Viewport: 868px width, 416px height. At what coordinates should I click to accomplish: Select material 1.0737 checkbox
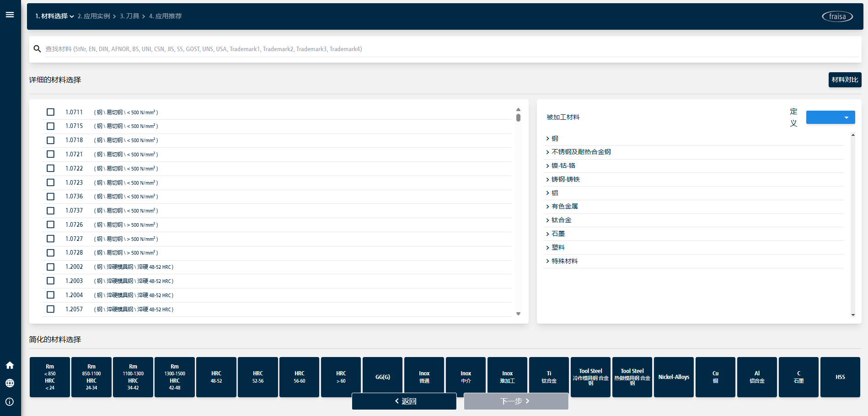coord(51,211)
